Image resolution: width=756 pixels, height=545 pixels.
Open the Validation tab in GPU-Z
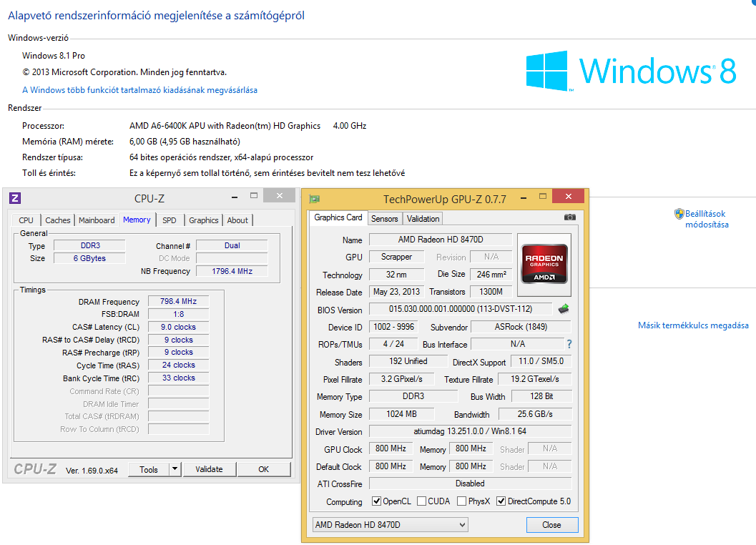423,218
